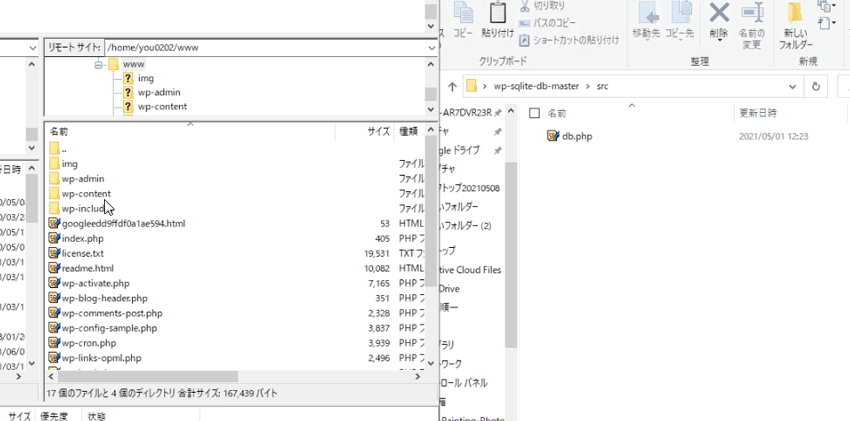Select the wp-cron.php file icon

tap(54, 343)
